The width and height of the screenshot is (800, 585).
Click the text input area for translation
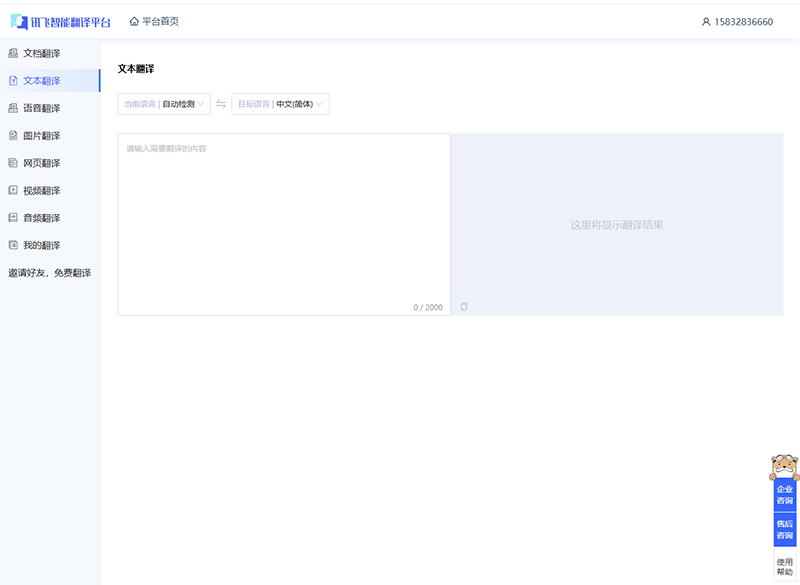(x=284, y=220)
